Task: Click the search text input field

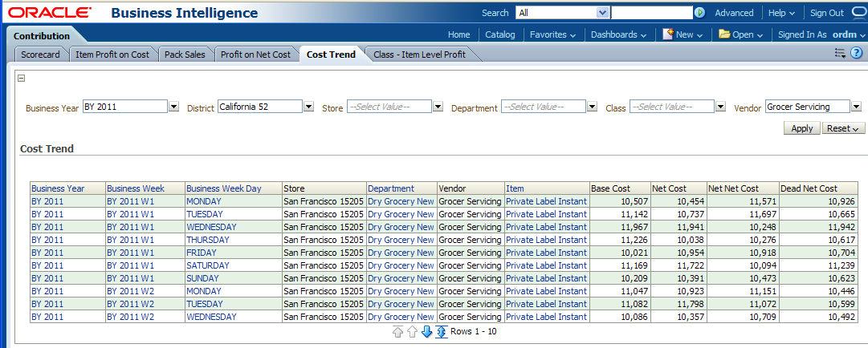Action: 651,13
